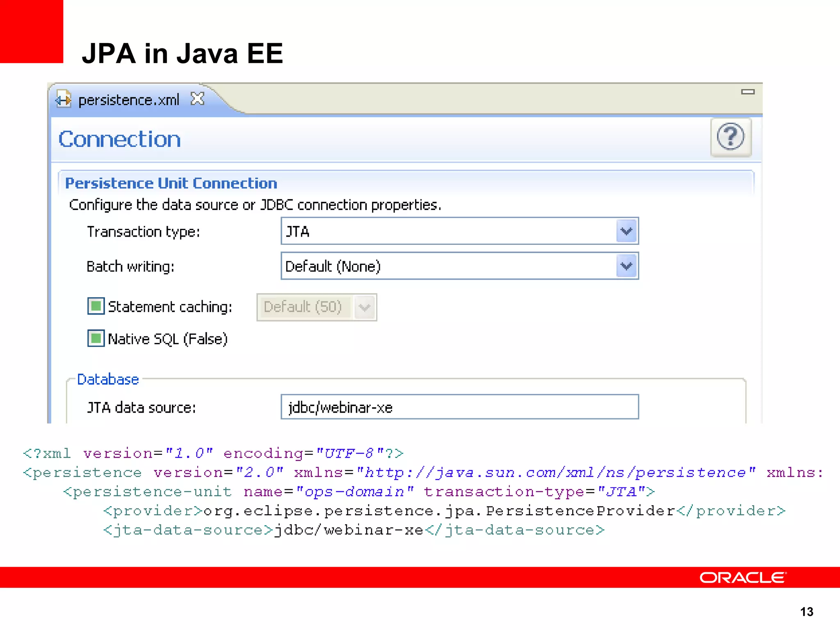The height and width of the screenshot is (630, 840).
Task: Click the Configure the data source description text
Action: (x=255, y=205)
